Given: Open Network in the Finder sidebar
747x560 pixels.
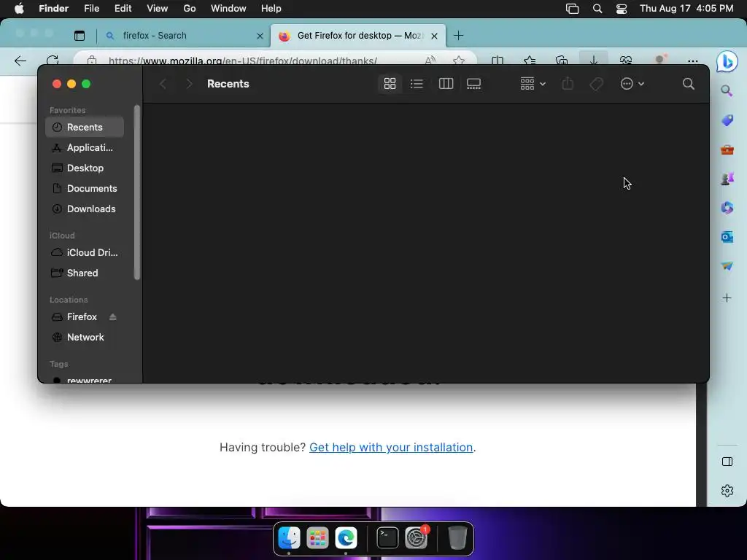Looking at the screenshot, I should [x=85, y=337].
